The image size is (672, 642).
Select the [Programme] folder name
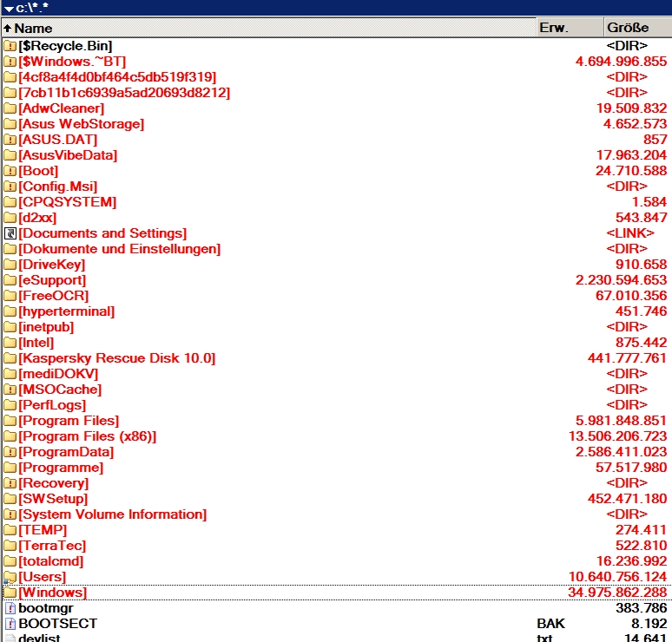[x=61, y=468]
